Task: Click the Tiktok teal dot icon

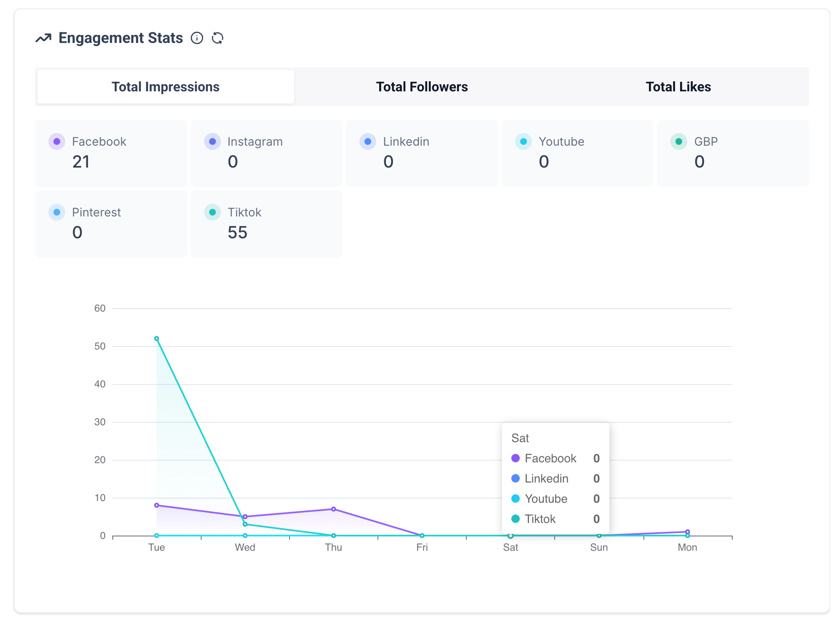Action: click(213, 212)
